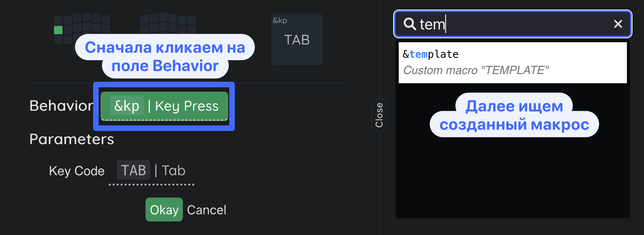
Task: Click the &kp chip in Behavior field
Action: point(126,106)
